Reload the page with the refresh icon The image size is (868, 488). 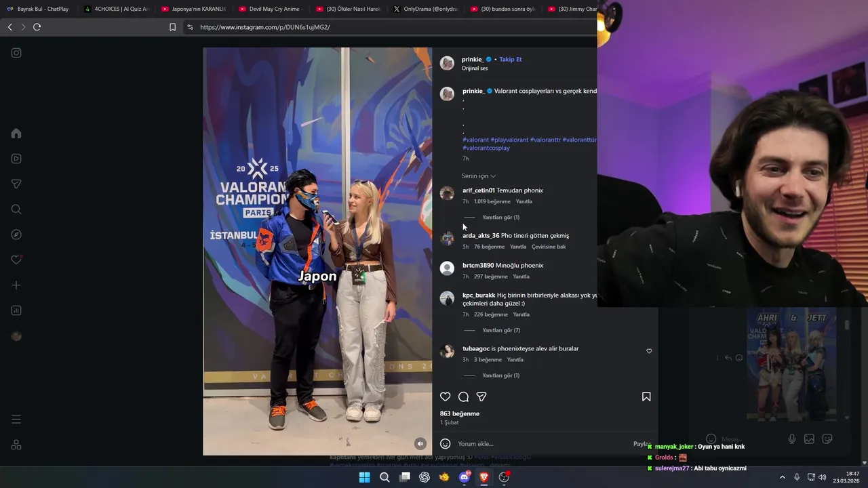point(37,27)
